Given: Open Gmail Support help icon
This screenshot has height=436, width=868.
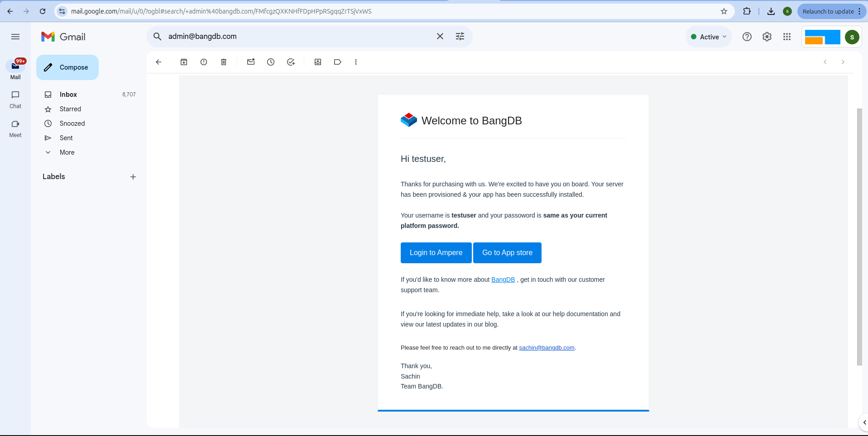Looking at the screenshot, I should (747, 37).
